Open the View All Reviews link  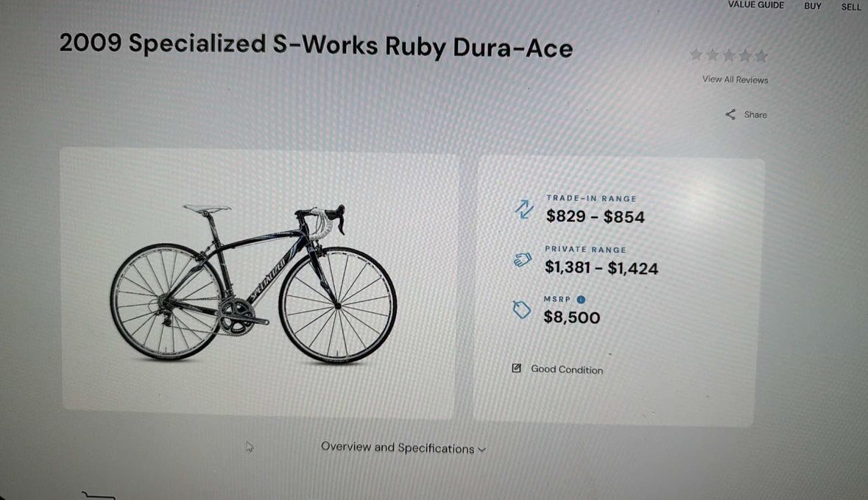[735, 80]
